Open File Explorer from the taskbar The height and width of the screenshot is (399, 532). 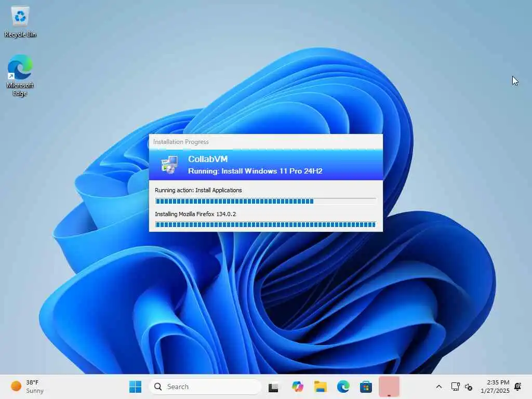tap(320, 387)
